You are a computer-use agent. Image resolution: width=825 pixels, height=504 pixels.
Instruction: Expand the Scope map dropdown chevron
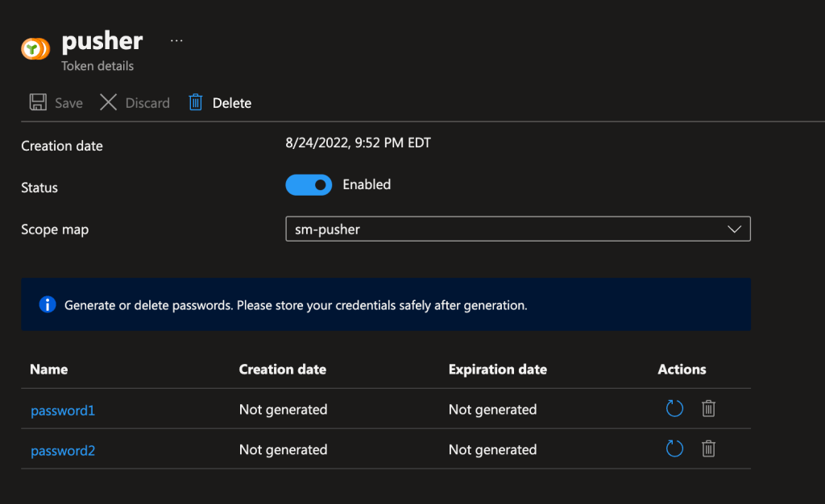pyautogui.click(x=734, y=229)
